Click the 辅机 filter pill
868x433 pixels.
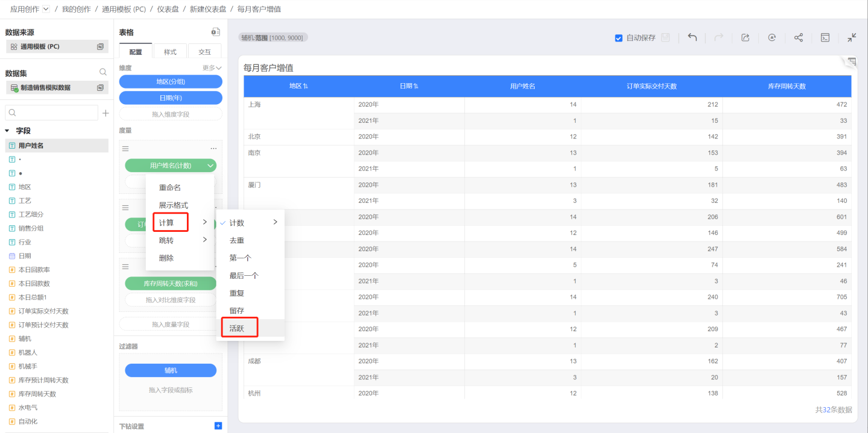point(171,370)
